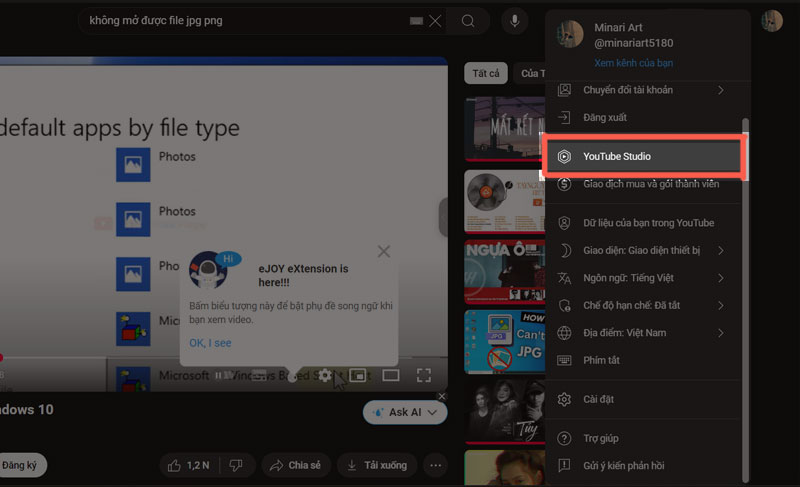This screenshot has width=800, height=487.
Task: Click the video progress bar
Action: [x=224, y=357]
